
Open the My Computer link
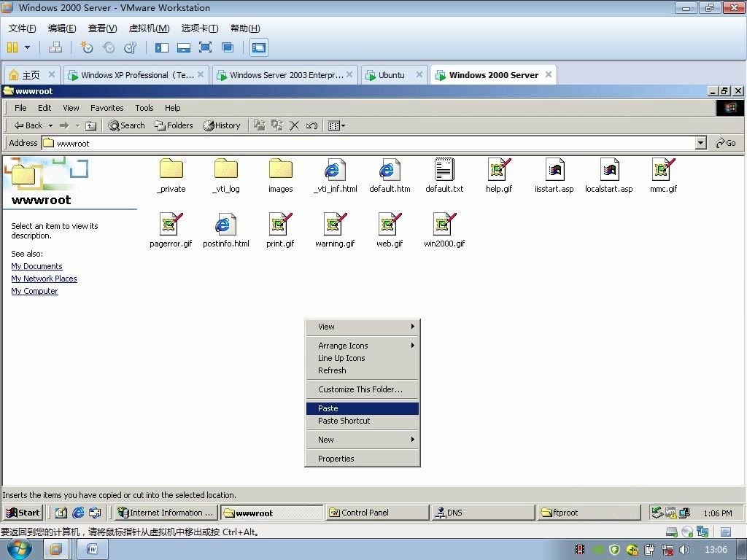pyautogui.click(x=34, y=291)
